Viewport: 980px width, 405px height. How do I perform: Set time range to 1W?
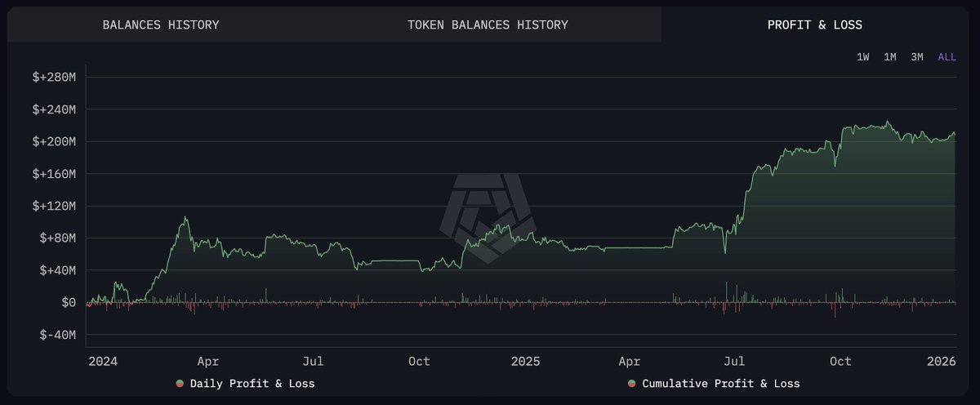coord(863,56)
